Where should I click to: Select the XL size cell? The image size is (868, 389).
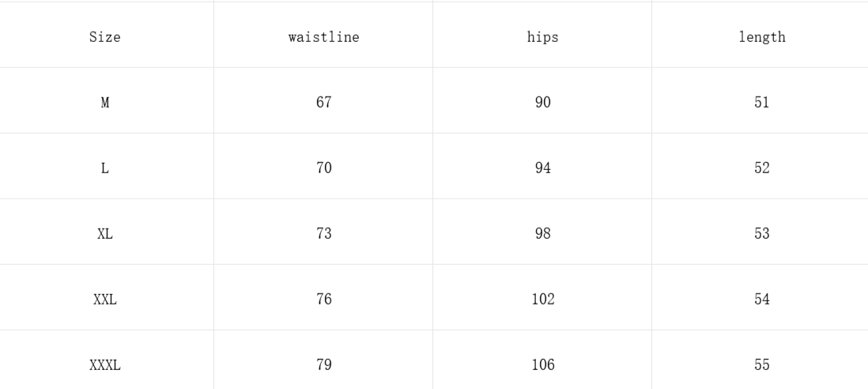click(x=104, y=234)
